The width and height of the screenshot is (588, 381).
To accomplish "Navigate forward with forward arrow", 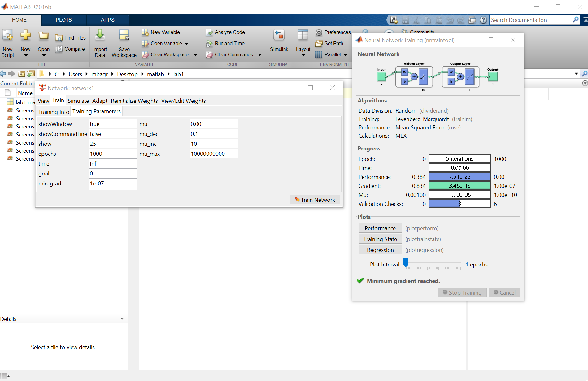I will pos(12,74).
